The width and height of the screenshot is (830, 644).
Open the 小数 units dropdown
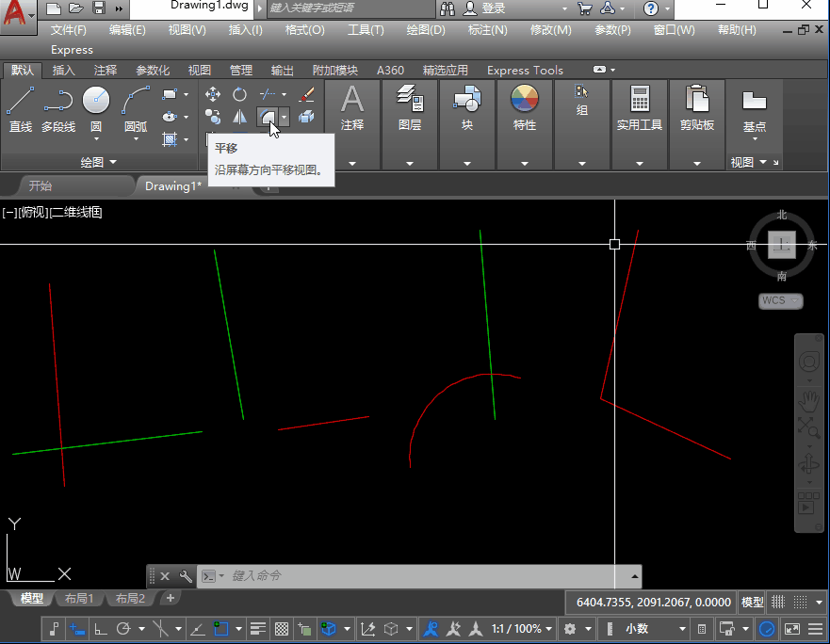click(650, 629)
